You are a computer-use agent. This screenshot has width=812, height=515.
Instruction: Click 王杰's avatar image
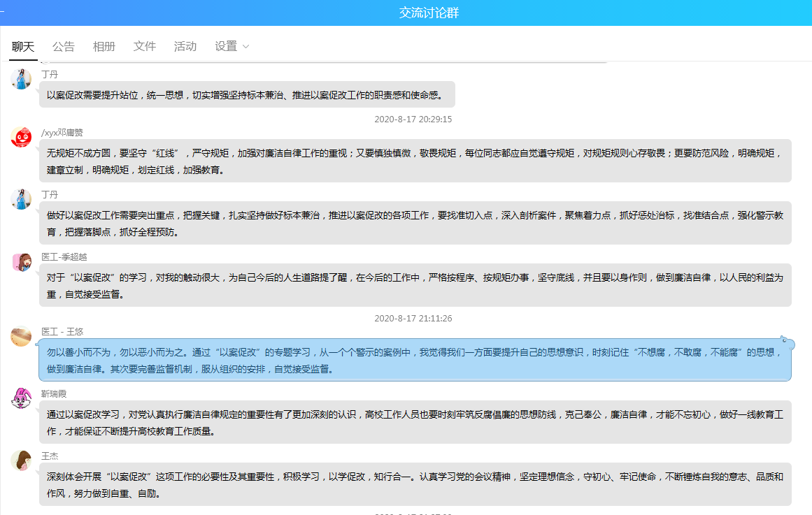[22, 460]
